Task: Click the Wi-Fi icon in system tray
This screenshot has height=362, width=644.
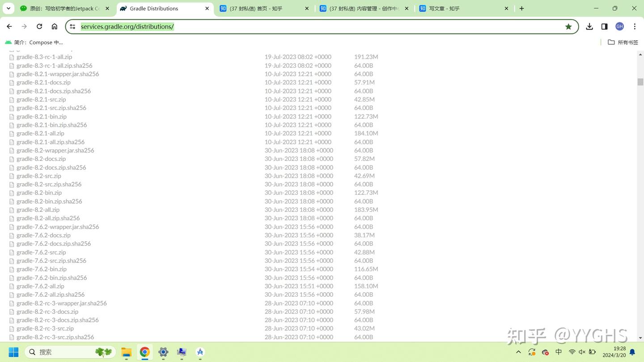Action: click(572, 352)
